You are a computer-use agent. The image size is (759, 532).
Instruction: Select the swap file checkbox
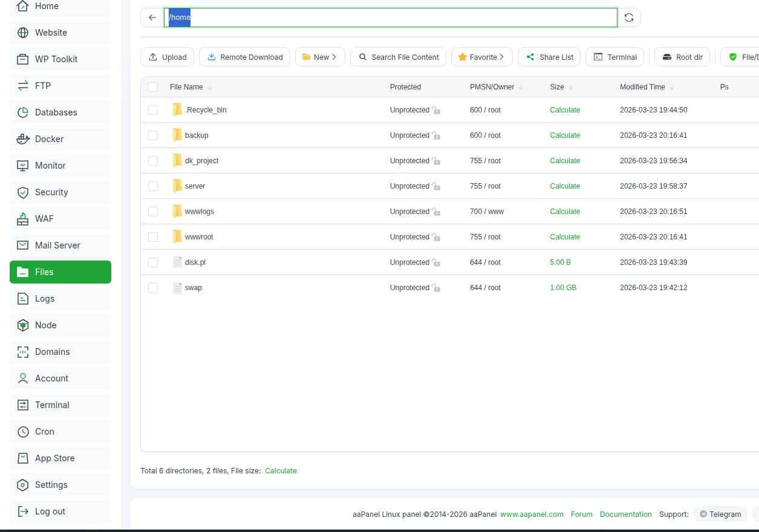(153, 288)
